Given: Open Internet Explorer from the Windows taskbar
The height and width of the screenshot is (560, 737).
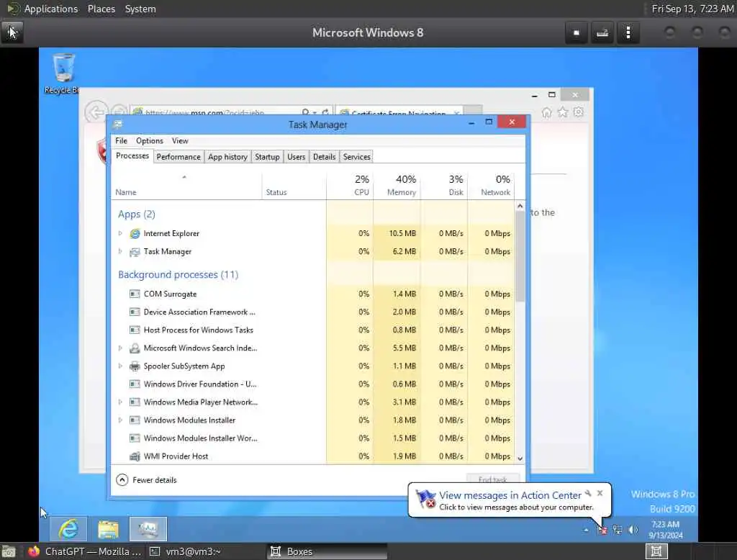Looking at the screenshot, I should pyautogui.click(x=68, y=530).
